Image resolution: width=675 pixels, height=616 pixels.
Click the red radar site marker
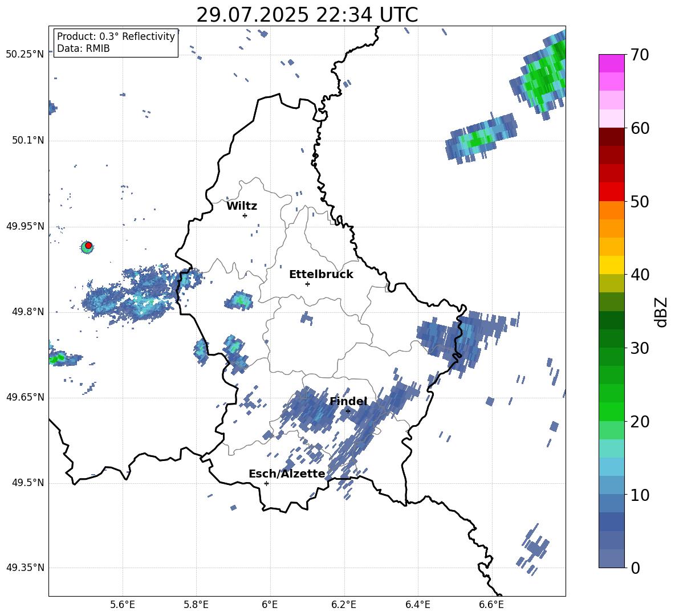coord(88,246)
